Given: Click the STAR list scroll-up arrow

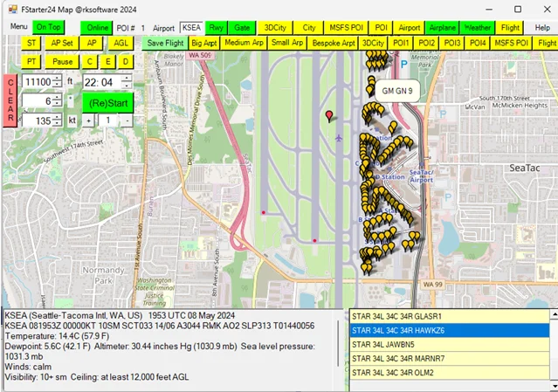Looking at the screenshot, I should (x=555, y=314).
